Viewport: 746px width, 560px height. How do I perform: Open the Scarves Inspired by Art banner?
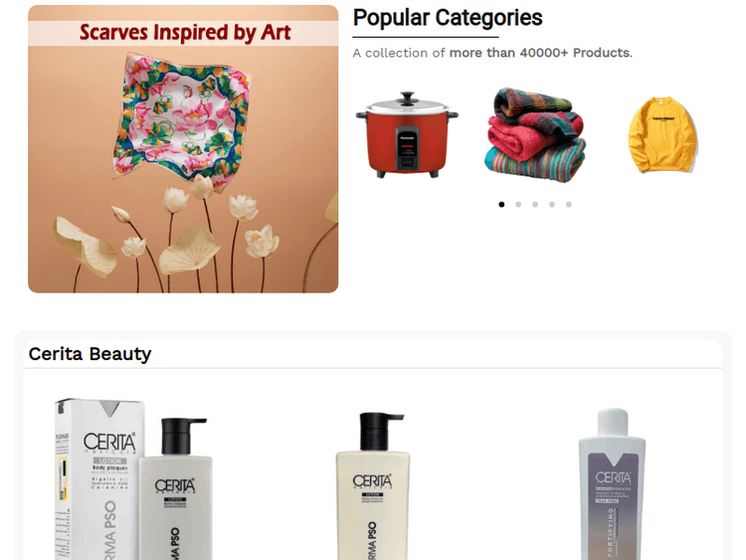183,149
